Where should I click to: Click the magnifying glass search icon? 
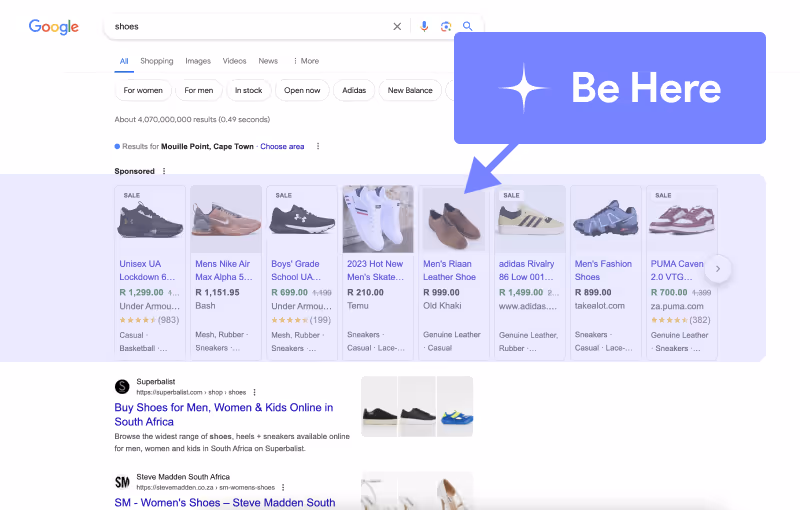467,27
